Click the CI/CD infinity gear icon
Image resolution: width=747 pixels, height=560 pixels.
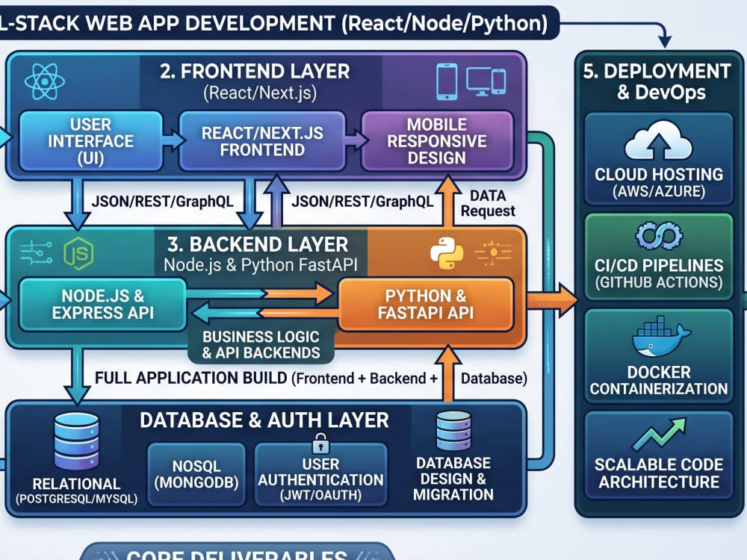(659, 236)
